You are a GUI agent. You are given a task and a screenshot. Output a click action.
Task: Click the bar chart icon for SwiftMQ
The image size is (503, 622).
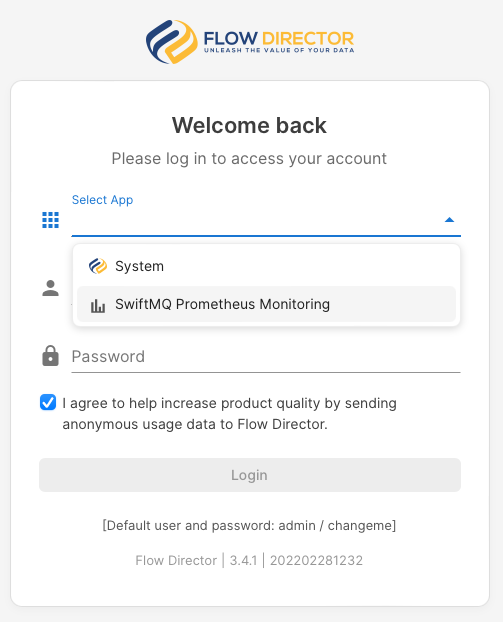pos(98,305)
